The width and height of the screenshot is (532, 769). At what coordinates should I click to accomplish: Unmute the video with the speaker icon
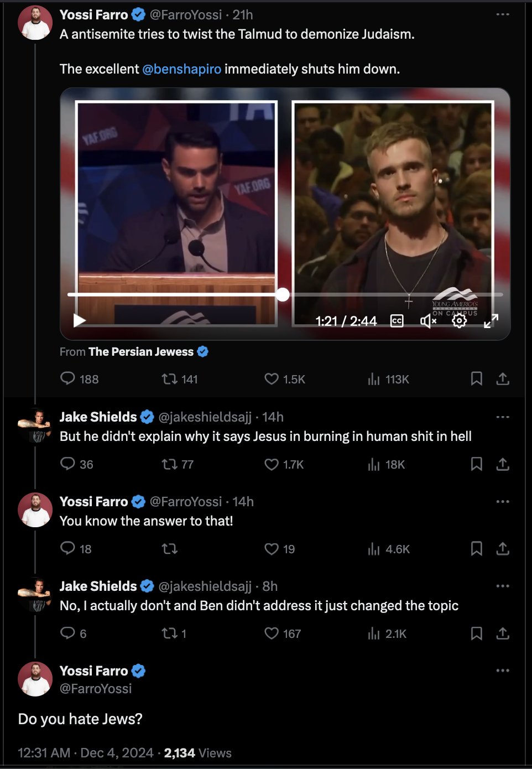click(x=428, y=321)
